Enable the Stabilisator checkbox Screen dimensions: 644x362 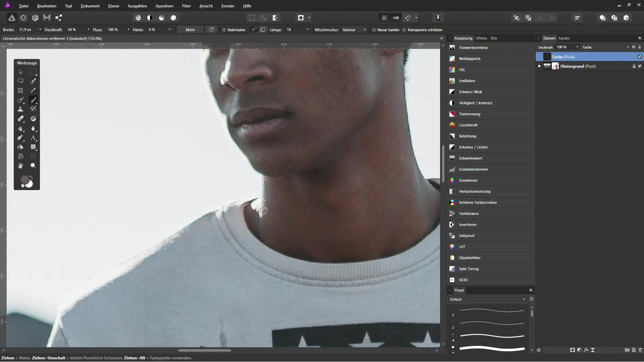point(224,30)
